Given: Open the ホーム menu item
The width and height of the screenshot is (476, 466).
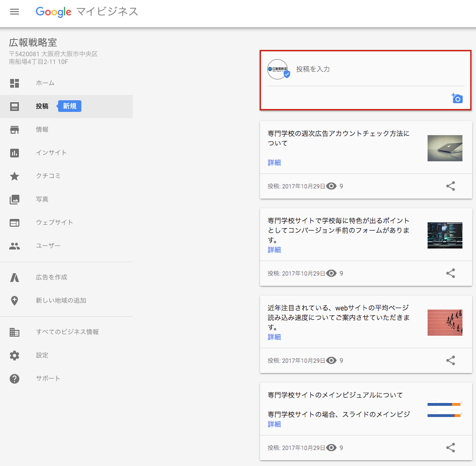Looking at the screenshot, I should click(x=45, y=83).
